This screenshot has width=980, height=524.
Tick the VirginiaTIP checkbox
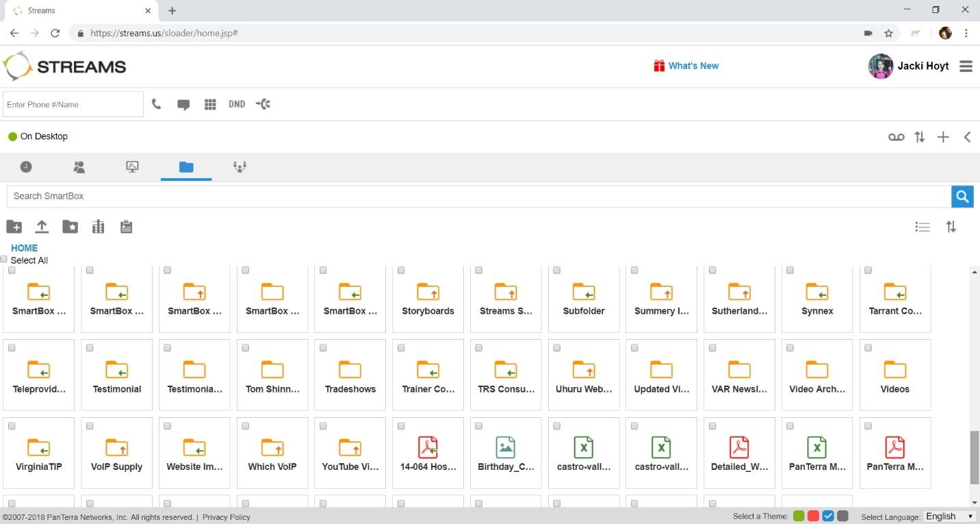[x=12, y=426]
